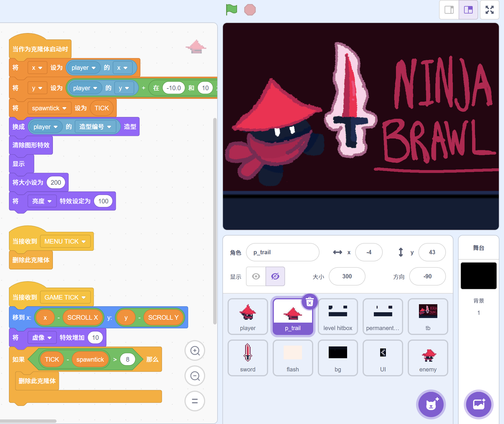Open the spawntick variable dropdown
Screen dimensions: 504x424
coord(64,108)
